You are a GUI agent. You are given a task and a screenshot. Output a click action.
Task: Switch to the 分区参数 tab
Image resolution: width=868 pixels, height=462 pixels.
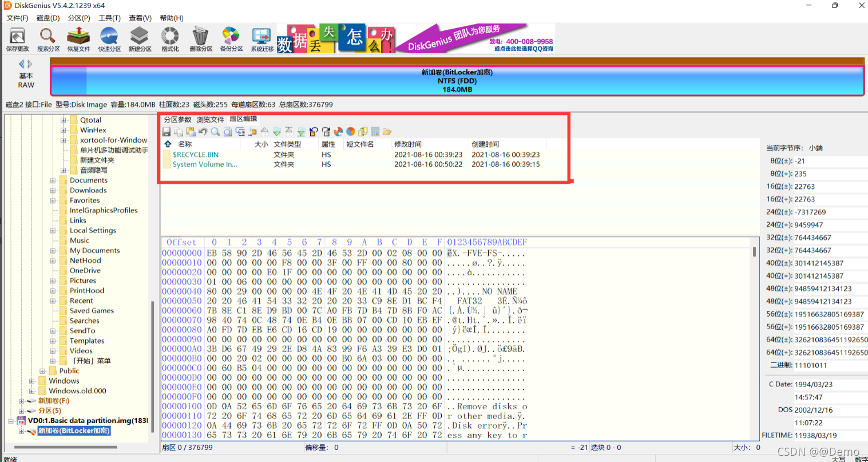tap(177, 120)
